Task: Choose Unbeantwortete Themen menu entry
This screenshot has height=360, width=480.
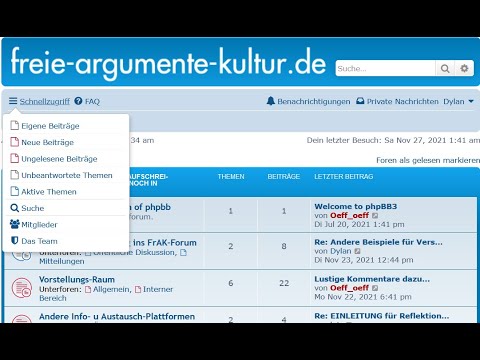Action: pyautogui.click(x=66, y=175)
